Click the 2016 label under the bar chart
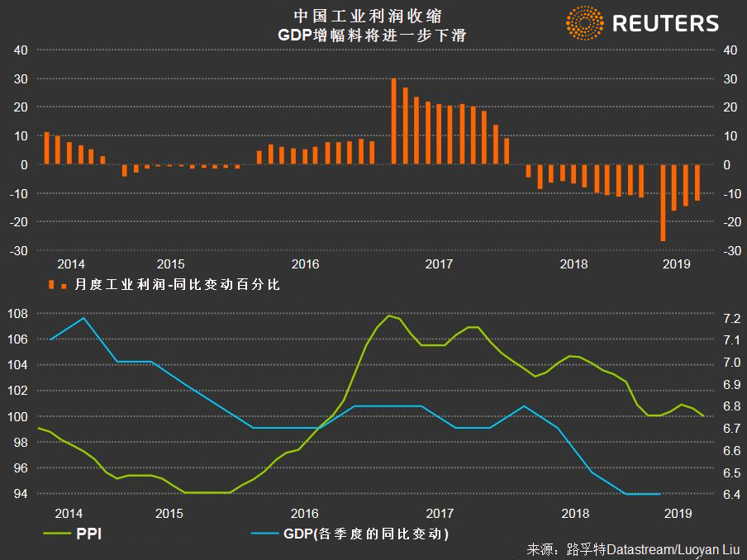Image resolution: width=747 pixels, height=560 pixels. click(305, 263)
